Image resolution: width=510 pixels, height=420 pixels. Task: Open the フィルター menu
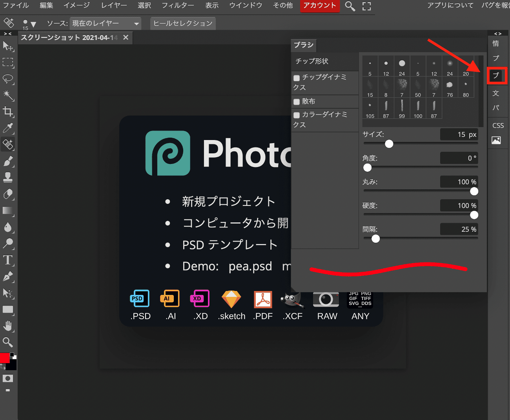(178, 5)
